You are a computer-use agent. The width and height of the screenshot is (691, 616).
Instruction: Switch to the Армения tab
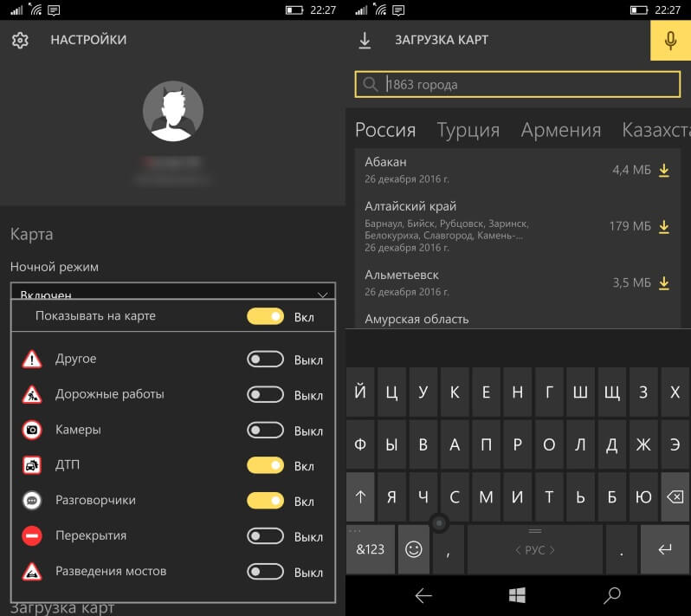[x=560, y=130]
